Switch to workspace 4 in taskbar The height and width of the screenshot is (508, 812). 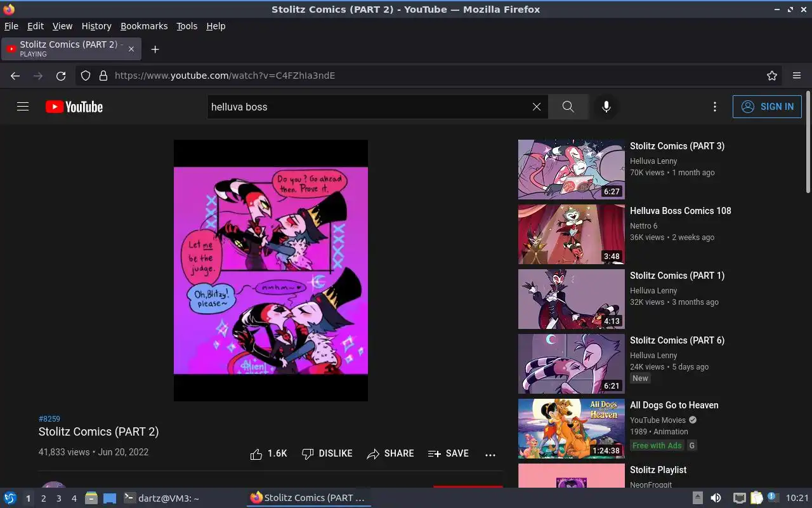(74, 498)
